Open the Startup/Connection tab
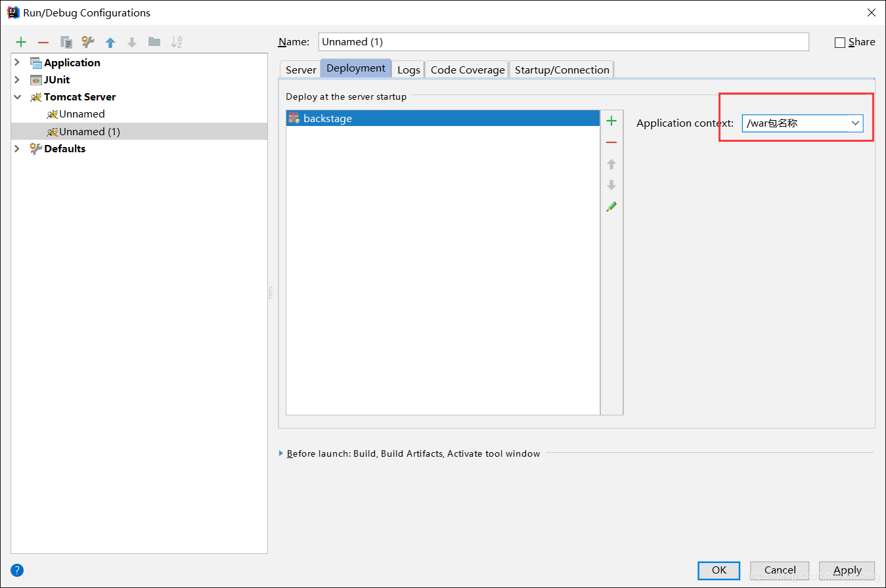886x588 pixels. [562, 70]
